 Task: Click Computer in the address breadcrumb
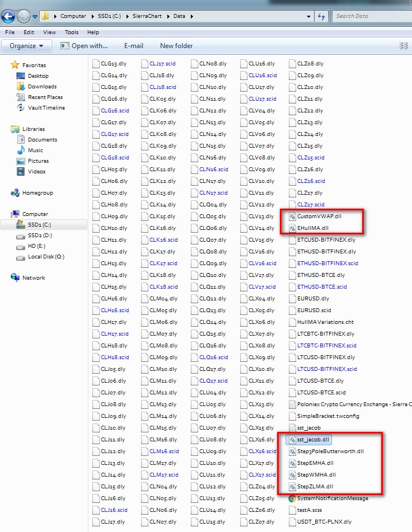73,16
